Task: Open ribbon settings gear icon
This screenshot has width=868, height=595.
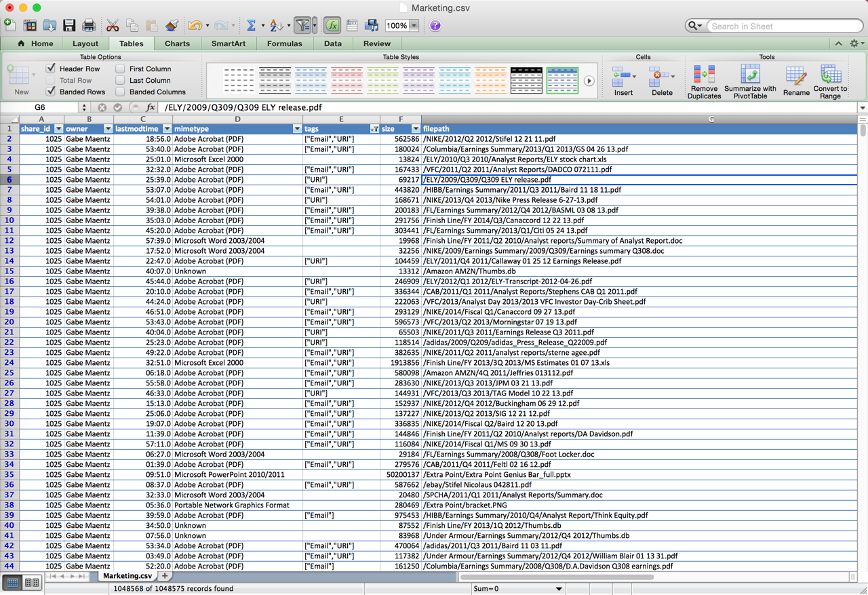Action: click(x=854, y=43)
